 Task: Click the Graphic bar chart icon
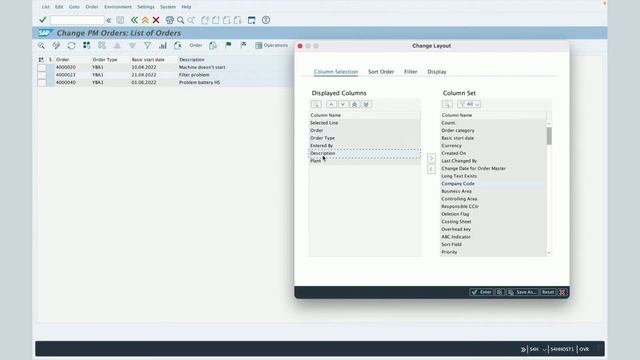coord(162,46)
